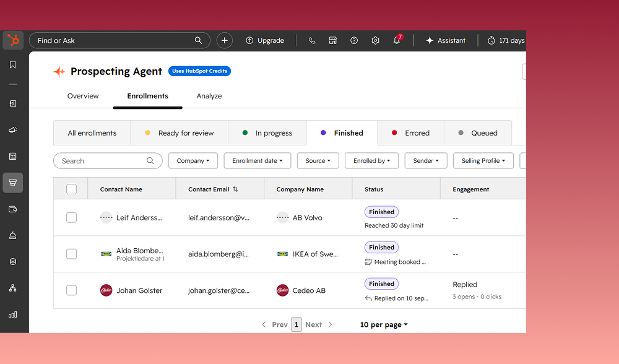
Task: Open the Settings gear icon
Action: pyautogui.click(x=376, y=40)
